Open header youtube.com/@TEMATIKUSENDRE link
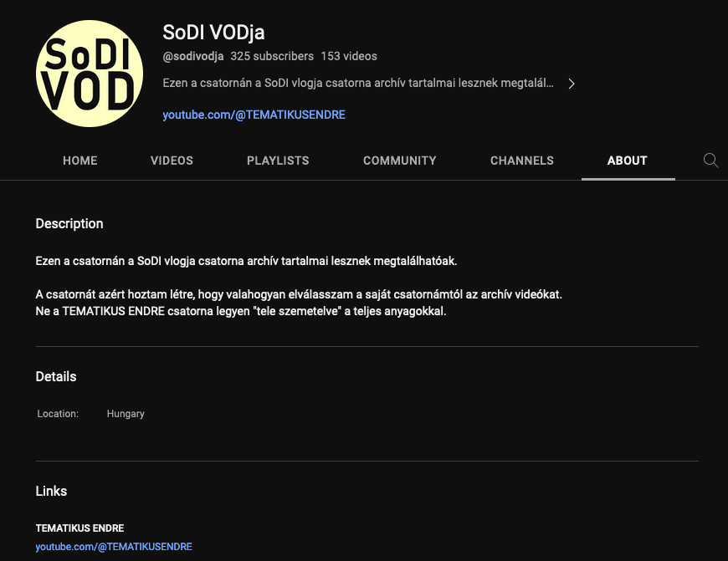 tap(254, 115)
